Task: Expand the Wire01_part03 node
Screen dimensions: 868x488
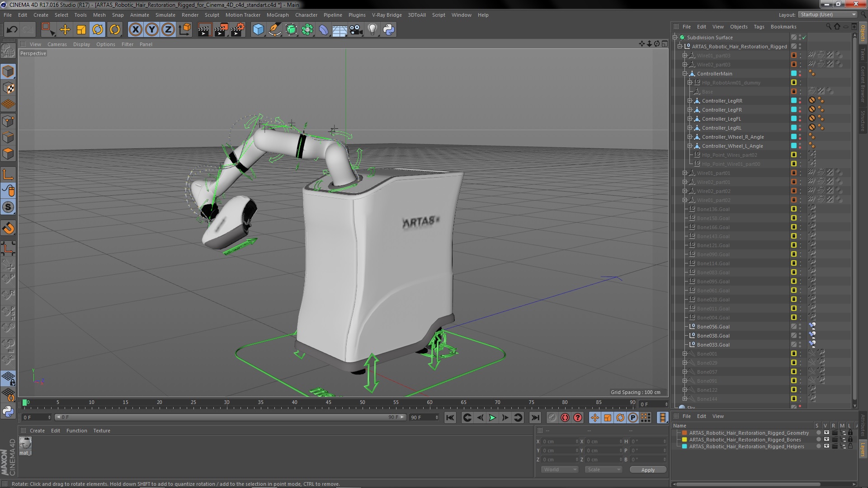Action: (x=685, y=56)
